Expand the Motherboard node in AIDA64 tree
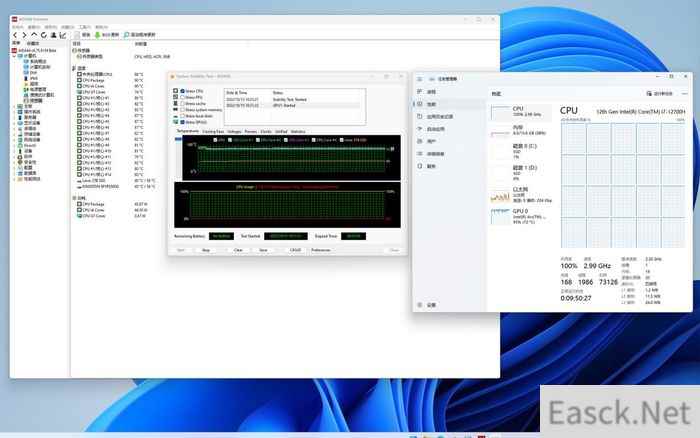Viewport: 700px width, 438px height. point(14,106)
